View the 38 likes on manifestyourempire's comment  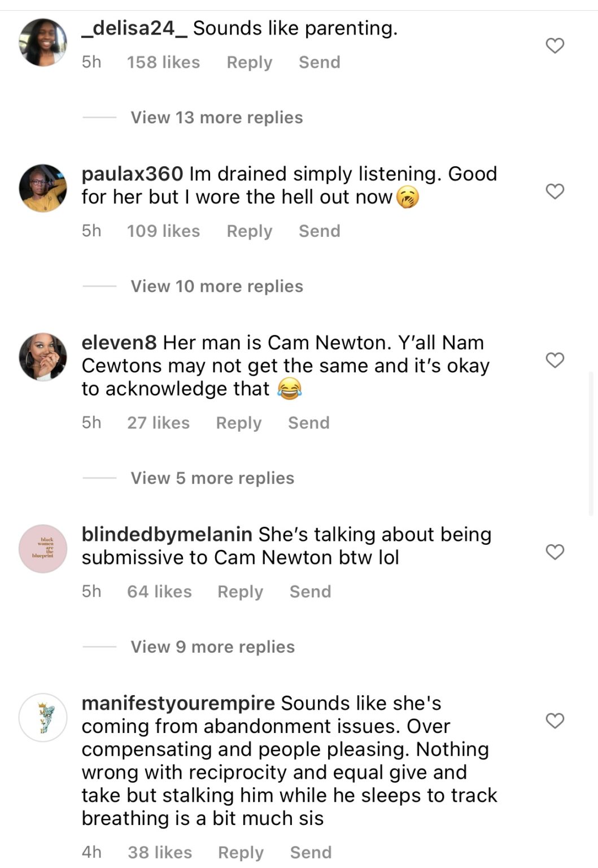click(162, 852)
